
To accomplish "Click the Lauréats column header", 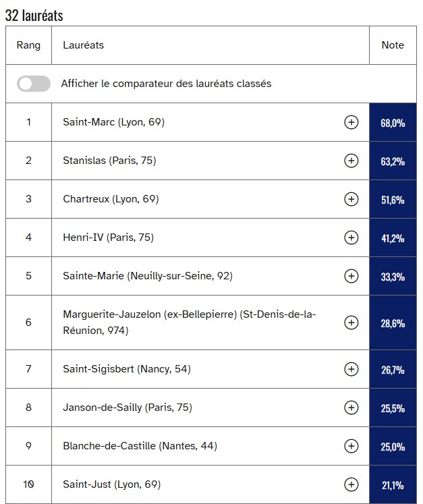I will coord(83,45).
